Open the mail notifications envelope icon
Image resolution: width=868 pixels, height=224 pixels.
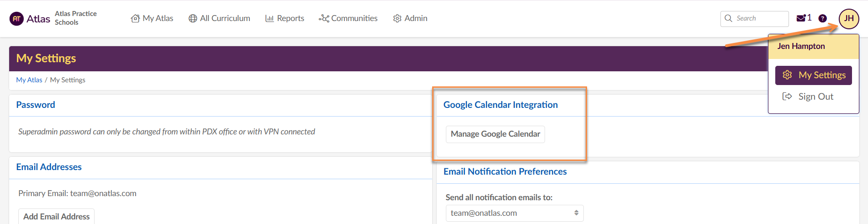(801, 18)
